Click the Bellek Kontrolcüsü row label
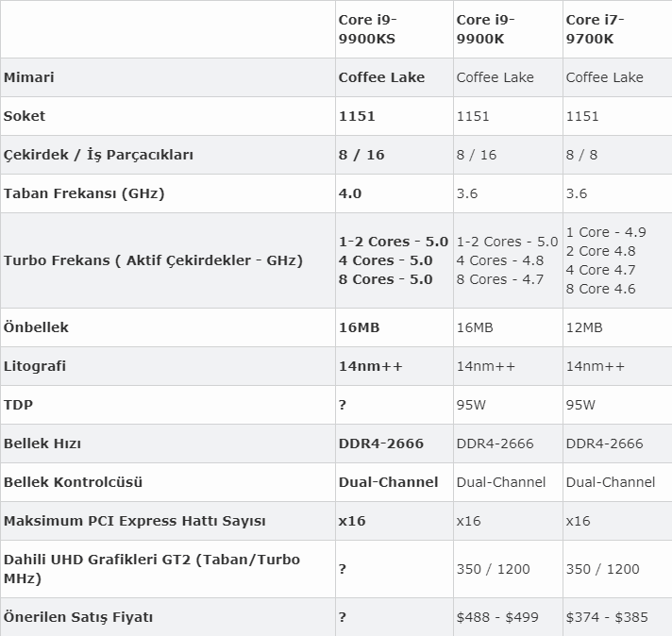Screen dimensions: 672x636 73,482
